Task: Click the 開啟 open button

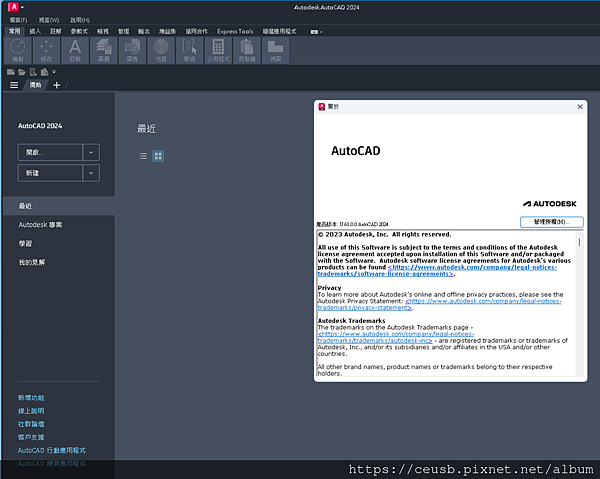Action: 50,152
